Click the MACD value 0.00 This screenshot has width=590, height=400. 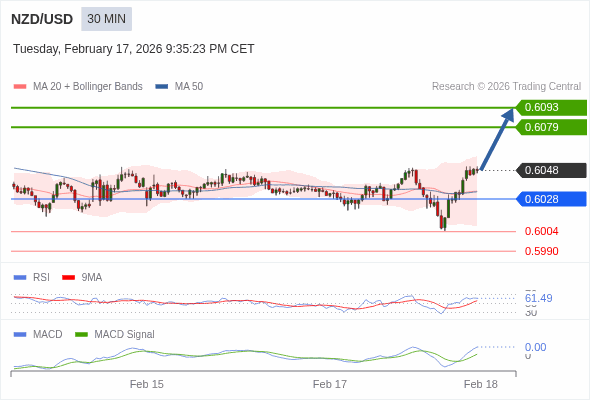coord(535,347)
